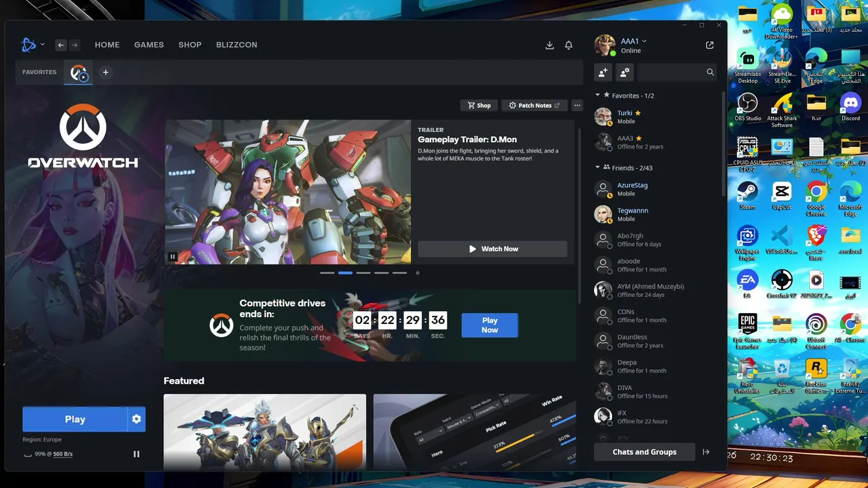Select the EA app desktop icon
The width and height of the screenshot is (868, 488).
(747, 284)
